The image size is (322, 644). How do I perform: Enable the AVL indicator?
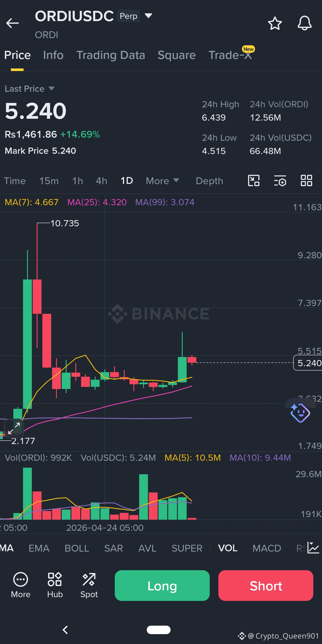pyautogui.click(x=147, y=548)
